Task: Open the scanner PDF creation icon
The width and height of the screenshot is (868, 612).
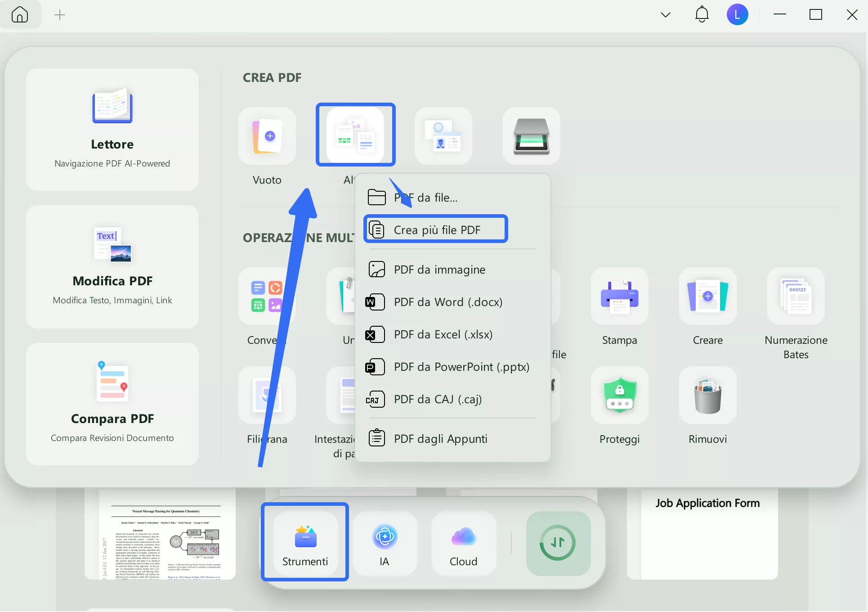Action: [x=531, y=136]
